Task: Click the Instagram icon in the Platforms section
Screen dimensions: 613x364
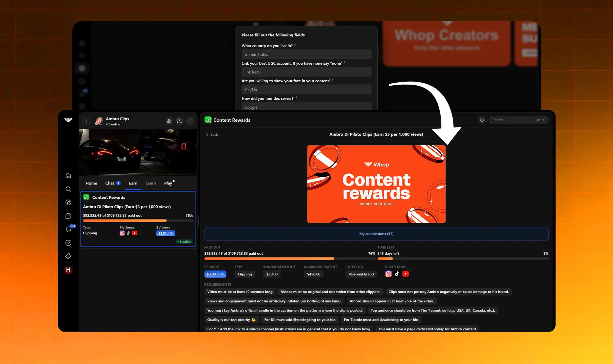Action: pos(388,274)
